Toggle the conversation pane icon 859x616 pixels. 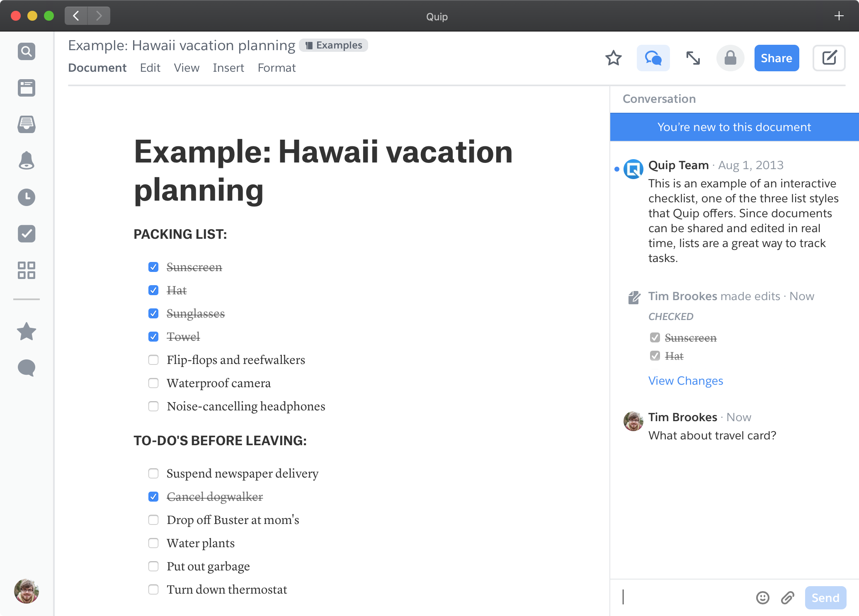653,58
